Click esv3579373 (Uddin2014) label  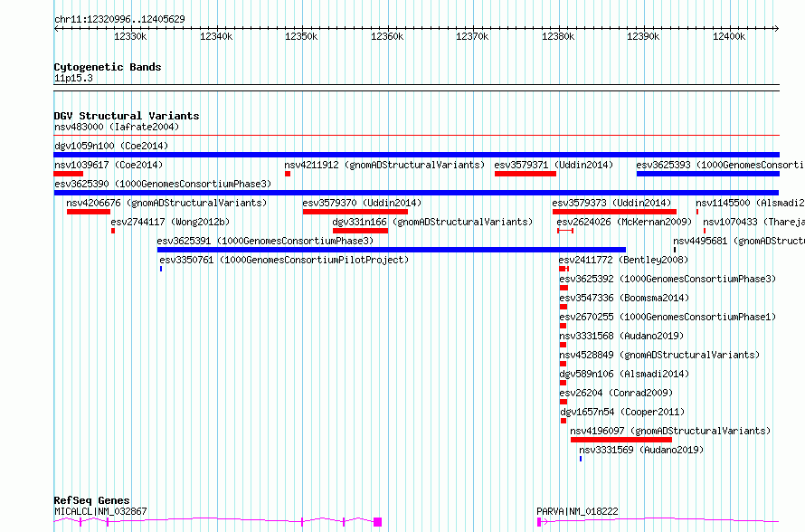(x=611, y=203)
